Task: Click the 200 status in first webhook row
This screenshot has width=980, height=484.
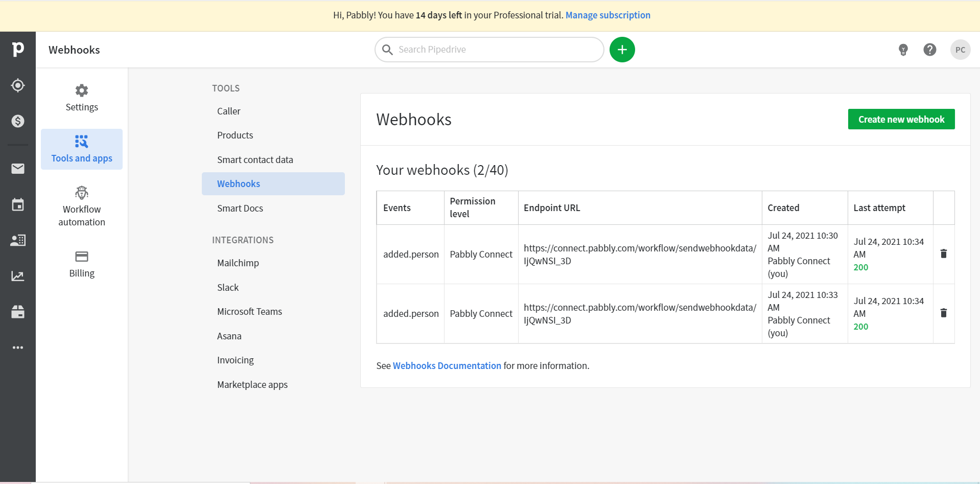Action: coord(861,267)
